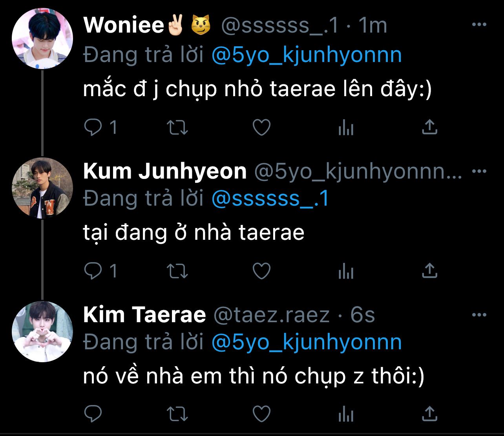Screen dimensions: 504x436
Task: Open the @ssssss_.1 mention link in Kum Junhyeon's reply
Action: point(270,199)
